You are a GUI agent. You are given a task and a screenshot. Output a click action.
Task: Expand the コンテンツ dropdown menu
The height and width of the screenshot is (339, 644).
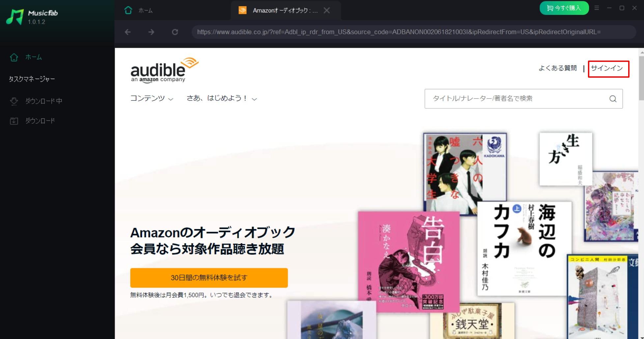pyautogui.click(x=152, y=98)
